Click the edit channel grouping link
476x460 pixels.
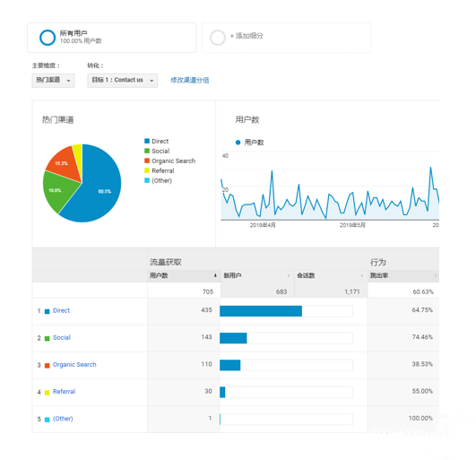189,80
